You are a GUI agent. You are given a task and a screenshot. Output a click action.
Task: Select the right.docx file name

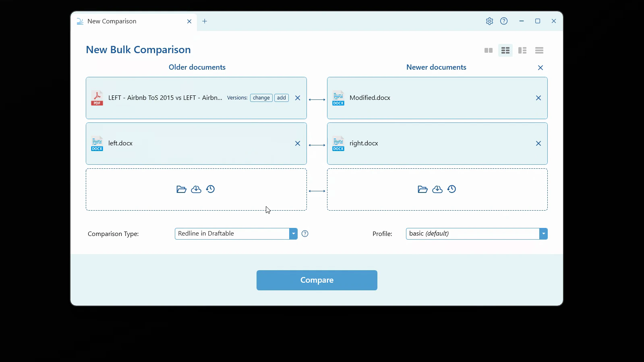[x=364, y=143]
